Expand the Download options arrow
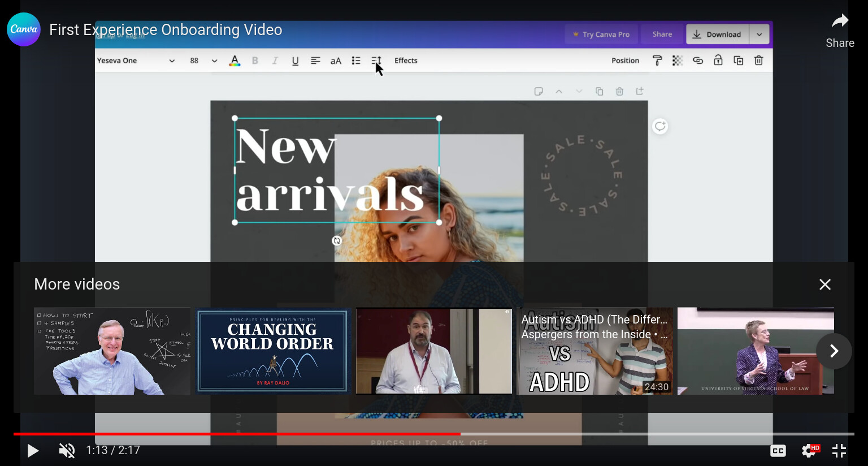The image size is (868, 466). [759, 34]
